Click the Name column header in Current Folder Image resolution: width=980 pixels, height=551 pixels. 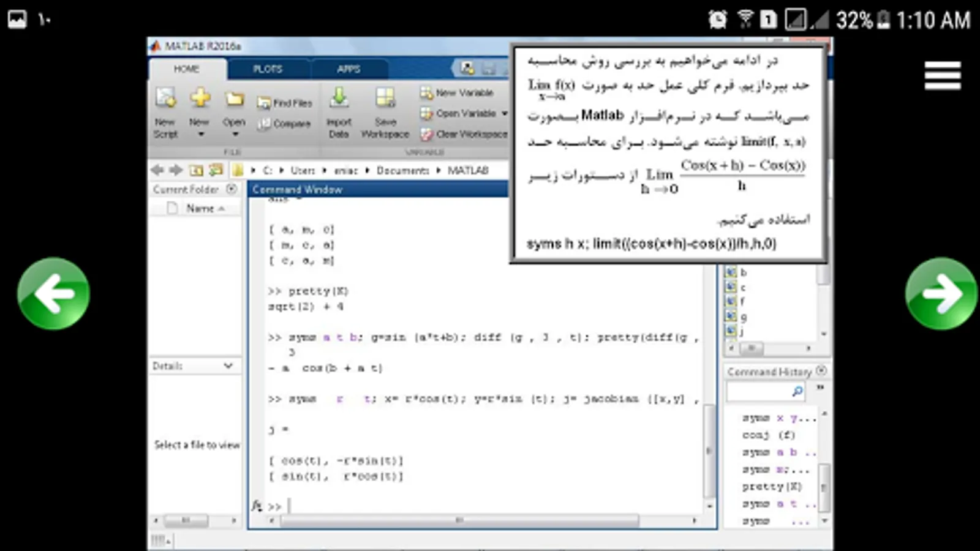click(200, 209)
